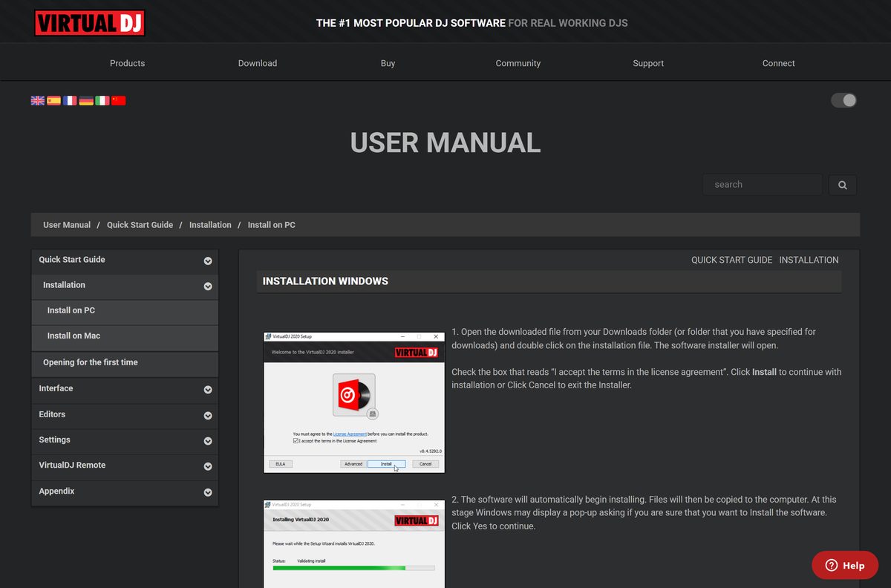Click the INSTALLATION WINDOWS section heading

pos(325,281)
